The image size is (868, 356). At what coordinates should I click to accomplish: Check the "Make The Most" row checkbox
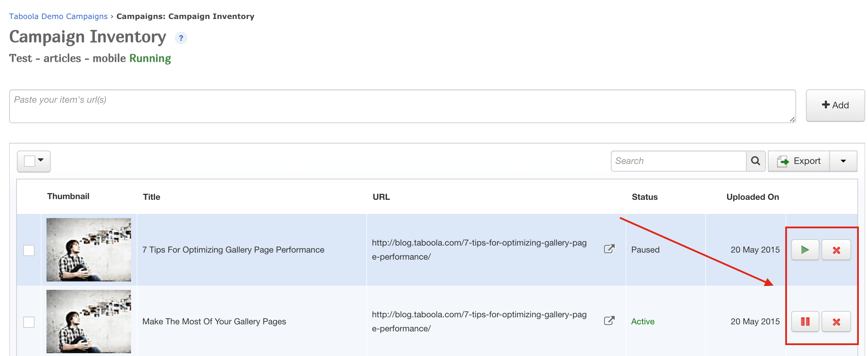[29, 321]
